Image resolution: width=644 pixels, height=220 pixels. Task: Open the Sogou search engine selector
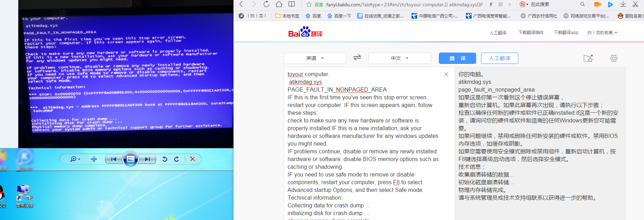(524, 4)
